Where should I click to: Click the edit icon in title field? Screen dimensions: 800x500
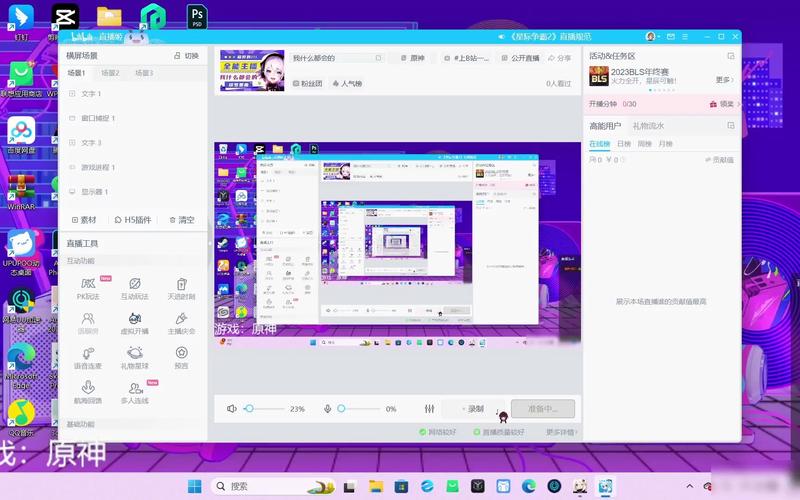pos(378,58)
